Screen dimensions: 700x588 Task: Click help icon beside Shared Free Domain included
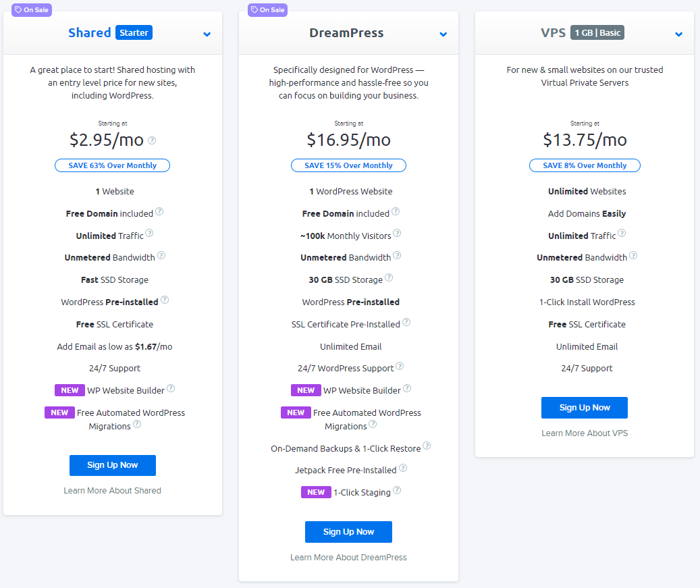click(159, 211)
